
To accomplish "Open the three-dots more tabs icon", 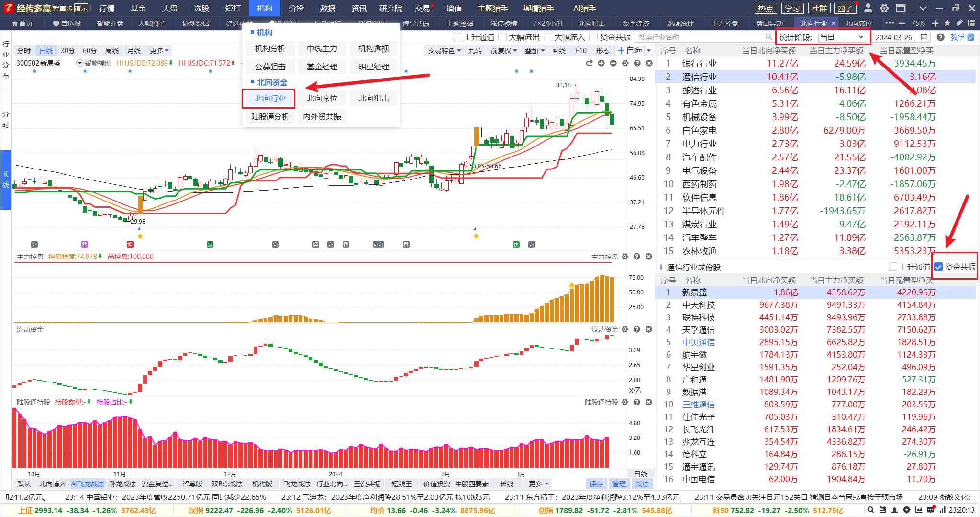I will point(890,23).
